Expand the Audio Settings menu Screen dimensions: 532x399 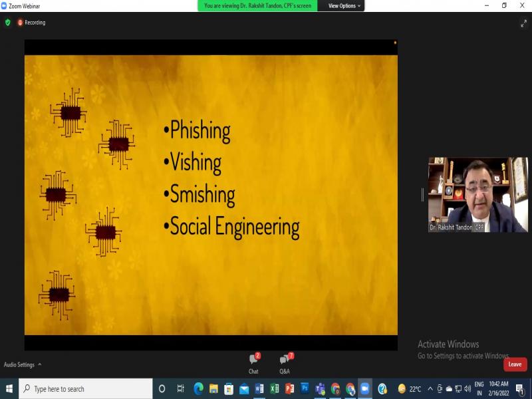tap(23, 364)
